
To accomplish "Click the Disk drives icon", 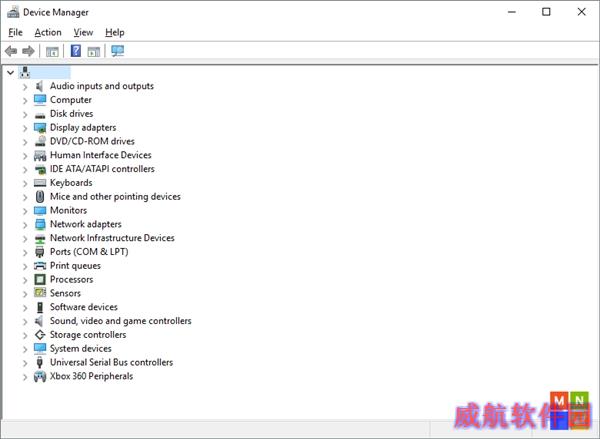I will (40, 115).
